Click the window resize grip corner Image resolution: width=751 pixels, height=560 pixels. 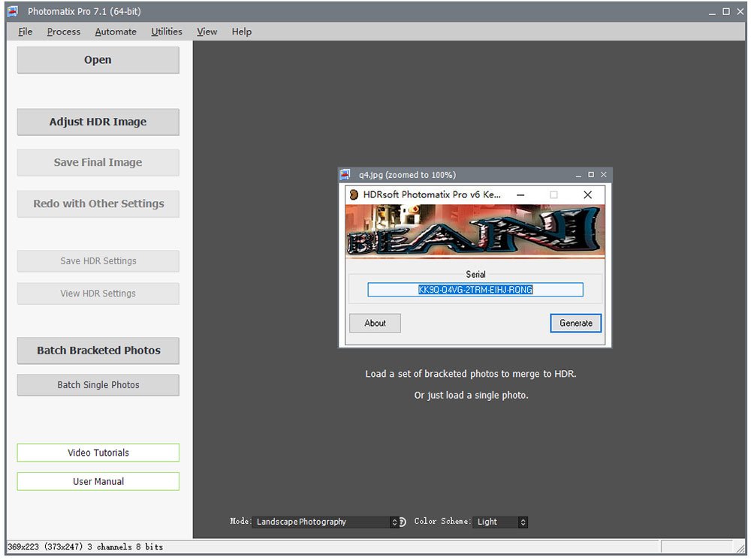tap(740, 547)
